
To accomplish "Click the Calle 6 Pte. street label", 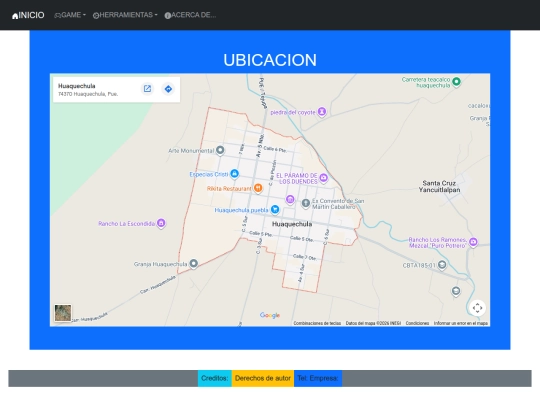I will [275, 149].
